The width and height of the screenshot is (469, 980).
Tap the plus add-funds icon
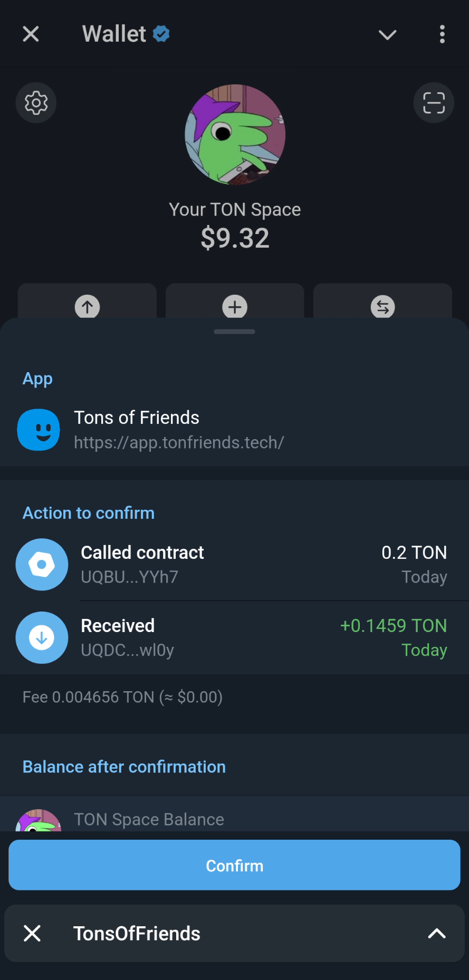[235, 306]
